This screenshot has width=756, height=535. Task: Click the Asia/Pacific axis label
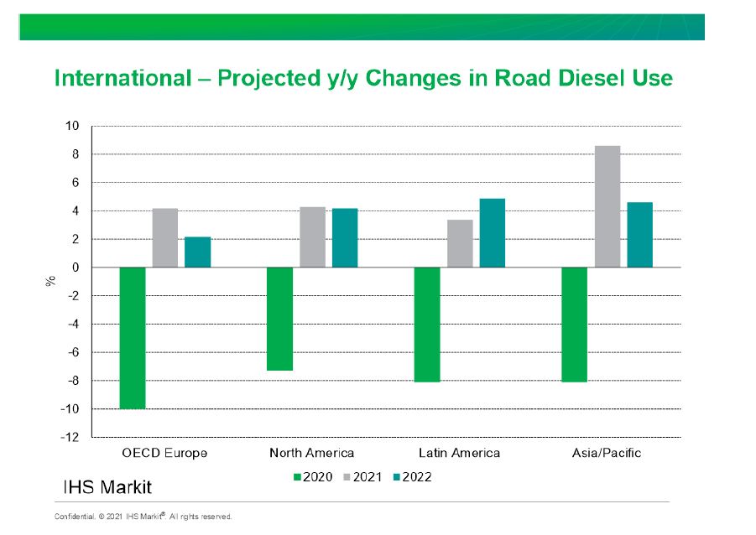(x=607, y=453)
